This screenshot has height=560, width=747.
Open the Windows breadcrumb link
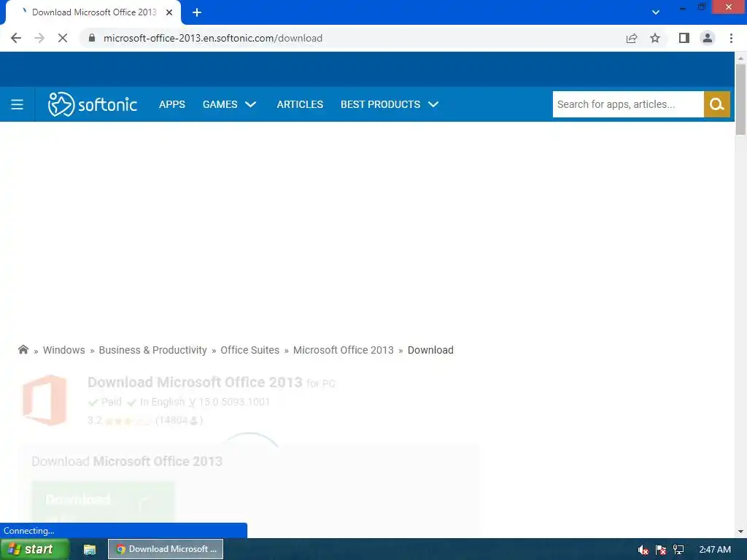[64, 350]
